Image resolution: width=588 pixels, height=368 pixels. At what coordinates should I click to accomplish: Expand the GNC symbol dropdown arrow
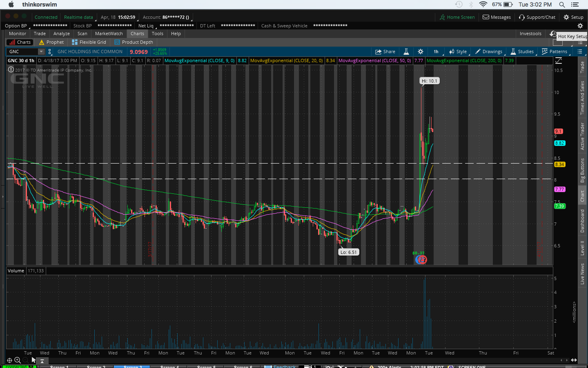41,52
